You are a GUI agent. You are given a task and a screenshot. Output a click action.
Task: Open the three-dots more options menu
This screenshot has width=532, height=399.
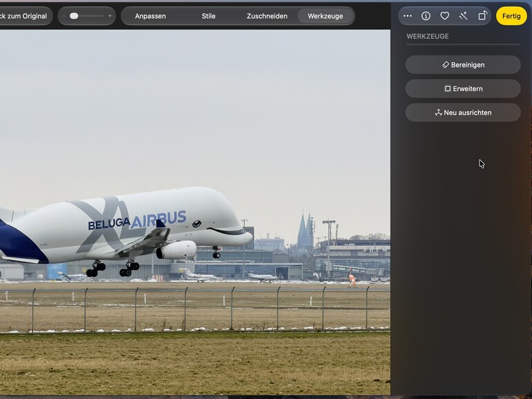point(408,16)
